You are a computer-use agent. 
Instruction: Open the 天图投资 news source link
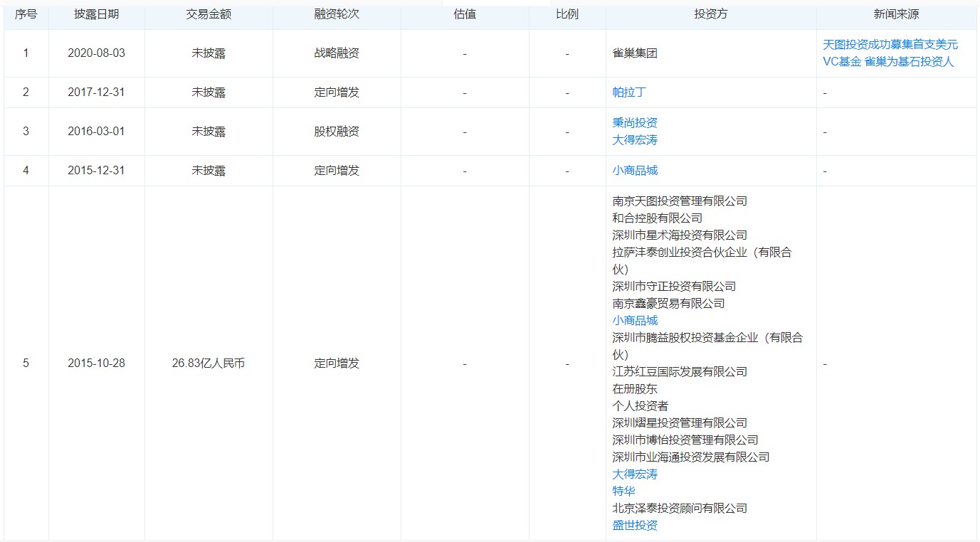890,53
